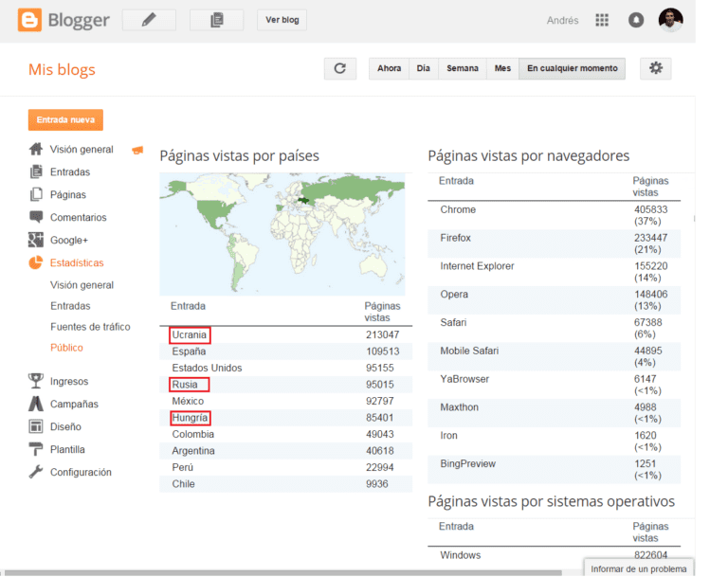Open Plantilla sidebar section
Viewport: 728px width, 577px height.
tap(67, 449)
